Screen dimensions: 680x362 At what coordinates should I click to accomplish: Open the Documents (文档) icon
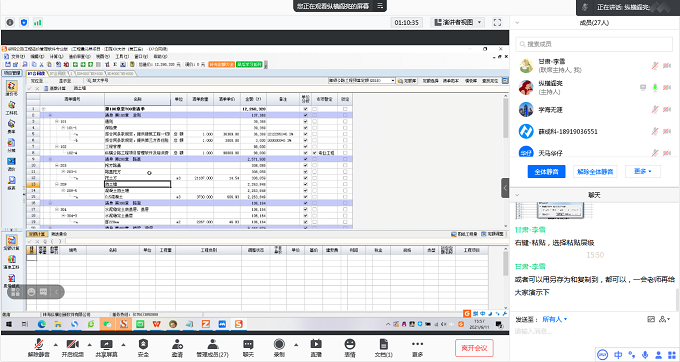click(383, 348)
